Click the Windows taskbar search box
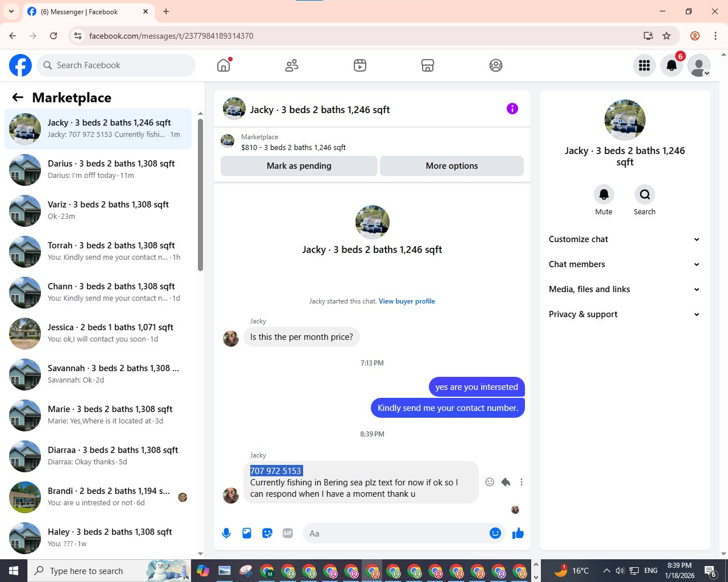 click(109, 571)
